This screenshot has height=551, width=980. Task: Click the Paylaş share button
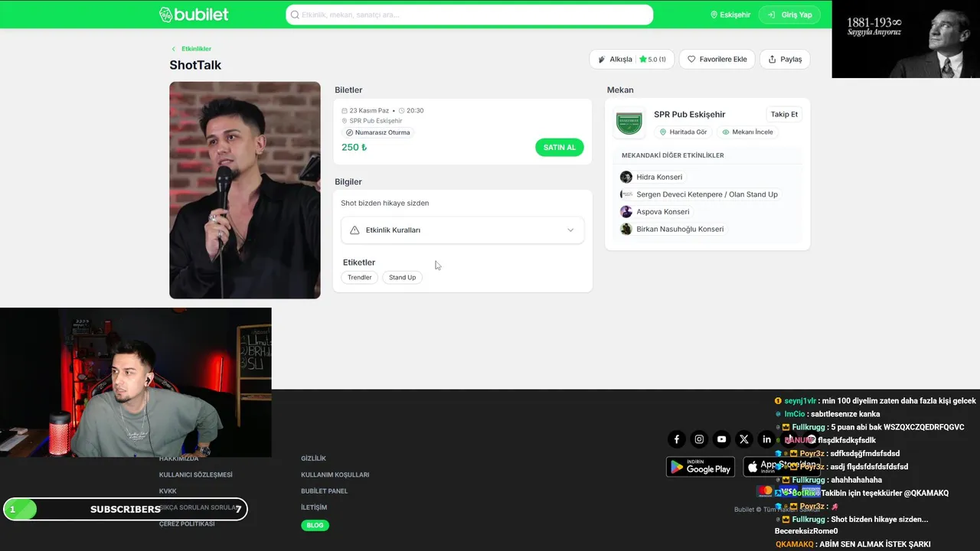pos(785,59)
